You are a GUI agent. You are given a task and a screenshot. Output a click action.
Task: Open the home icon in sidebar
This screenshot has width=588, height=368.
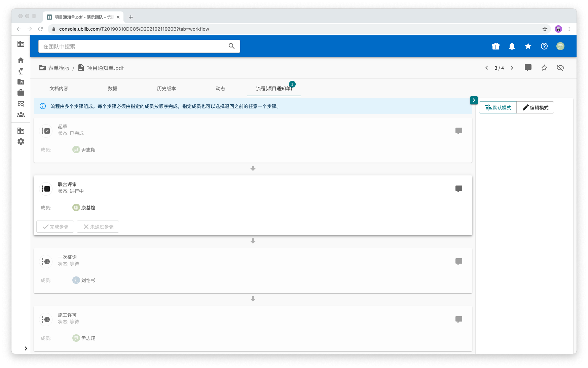point(21,60)
